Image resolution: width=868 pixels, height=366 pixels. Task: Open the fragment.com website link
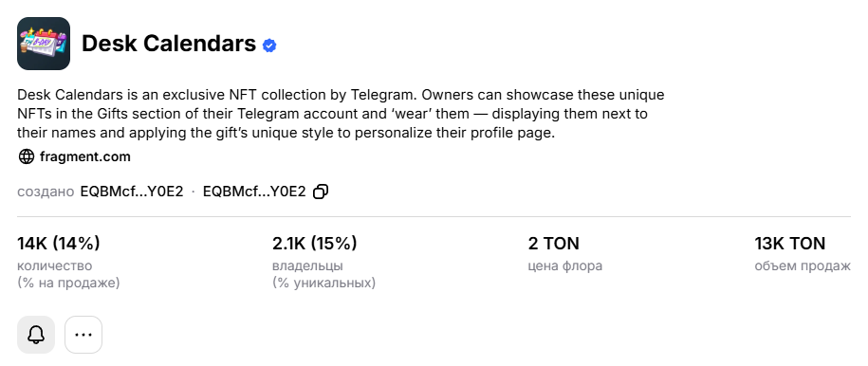pyautogui.click(x=85, y=156)
